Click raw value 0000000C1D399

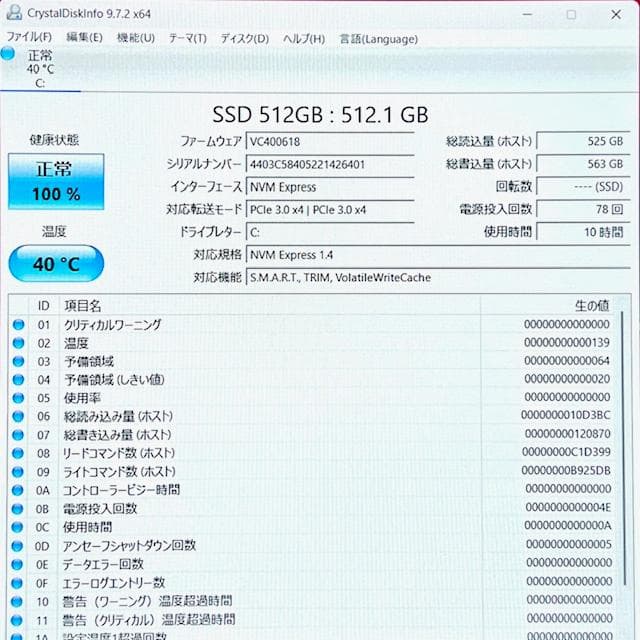(567, 452)
